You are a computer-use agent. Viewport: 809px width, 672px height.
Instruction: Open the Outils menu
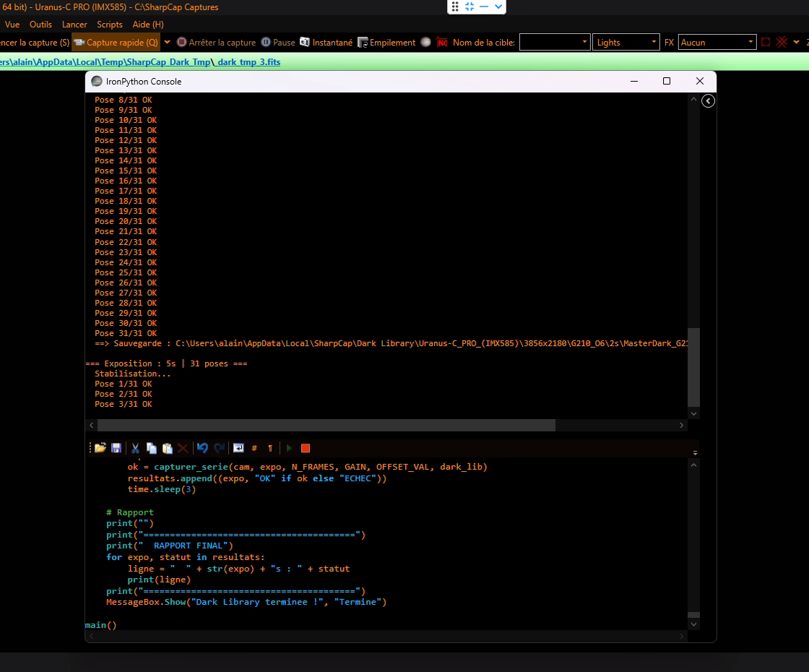click(40, 25)
